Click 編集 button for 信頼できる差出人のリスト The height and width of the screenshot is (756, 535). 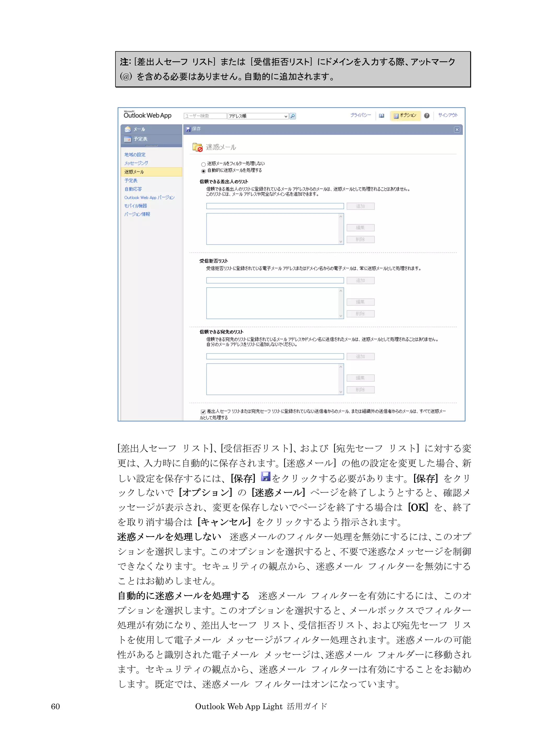tap(360, 228)
